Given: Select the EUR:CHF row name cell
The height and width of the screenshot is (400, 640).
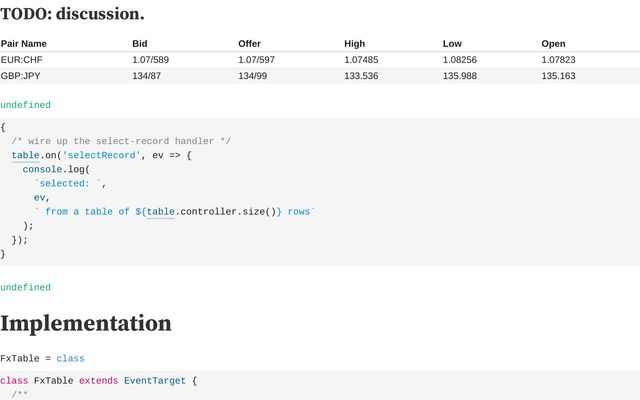Looking at the screenshot, I should [x=22, y=60].
